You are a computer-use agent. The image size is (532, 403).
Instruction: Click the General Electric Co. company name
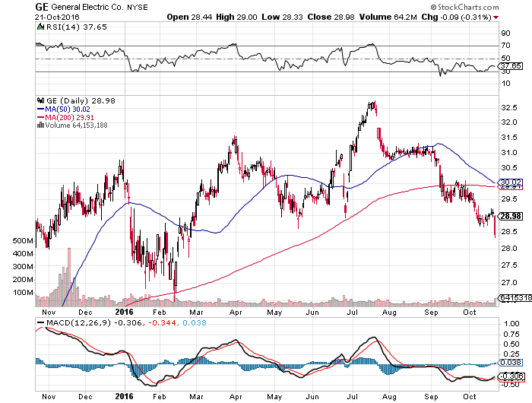tap(87, 7)
